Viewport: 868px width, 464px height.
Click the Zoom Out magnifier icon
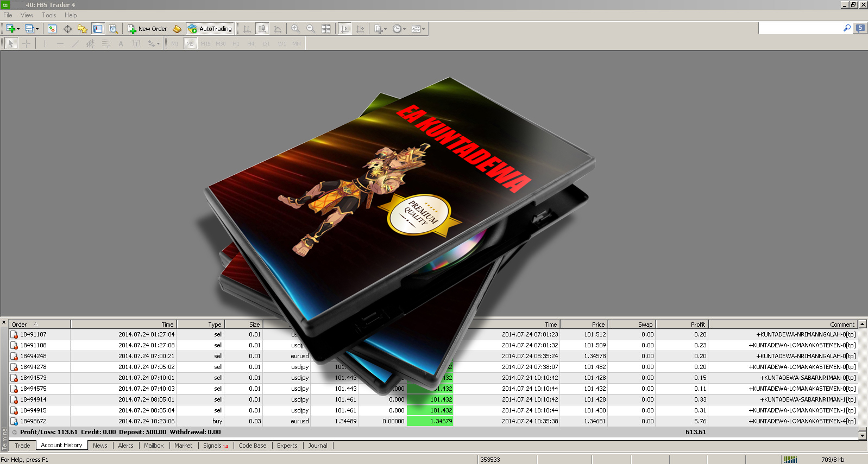click(x=311, y=29)
